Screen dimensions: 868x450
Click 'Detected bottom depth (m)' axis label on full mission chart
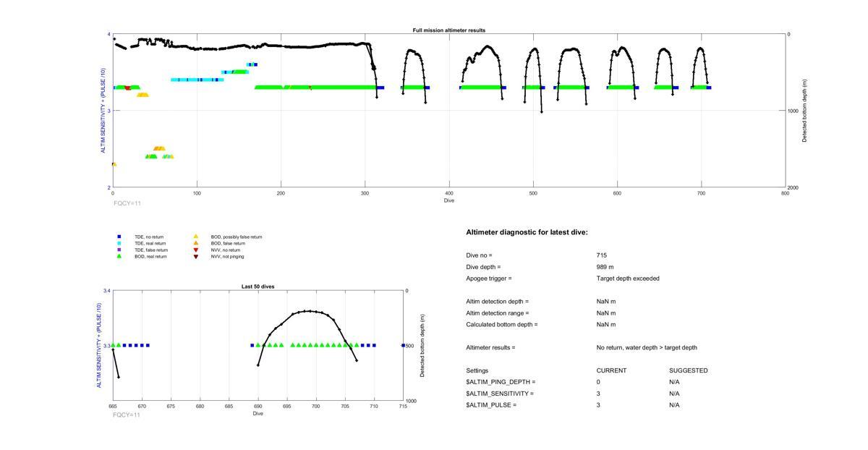pos(804,111)
